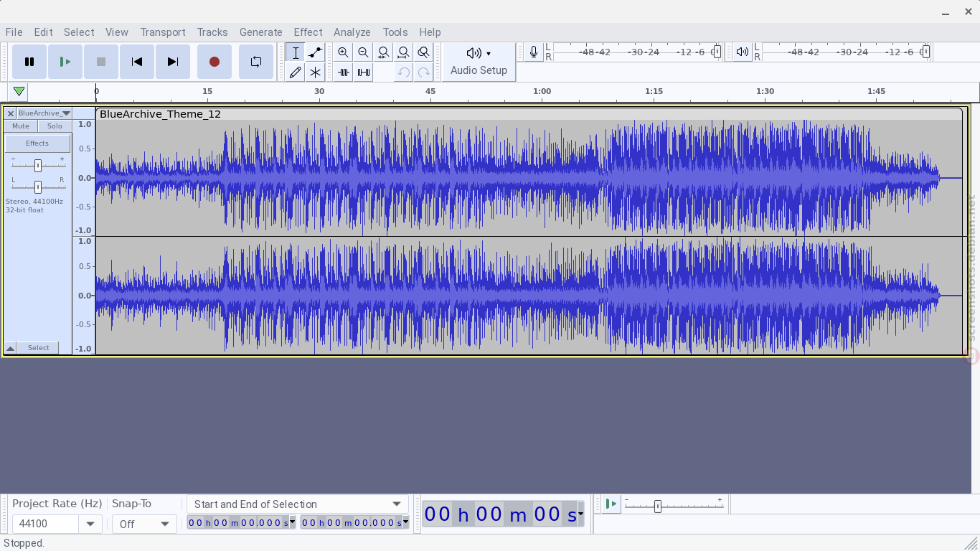Open the Effect menu
Screen dimensions: 980x551
click(308, 32)
